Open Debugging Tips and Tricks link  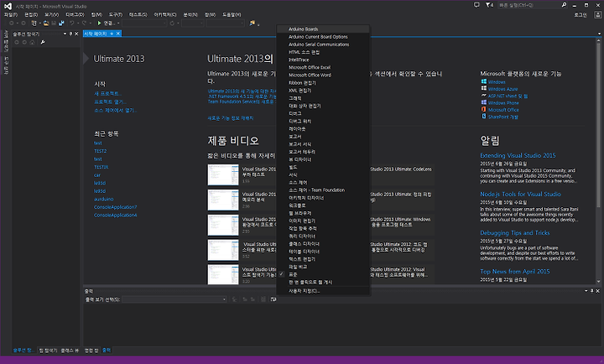pos(514,232)
